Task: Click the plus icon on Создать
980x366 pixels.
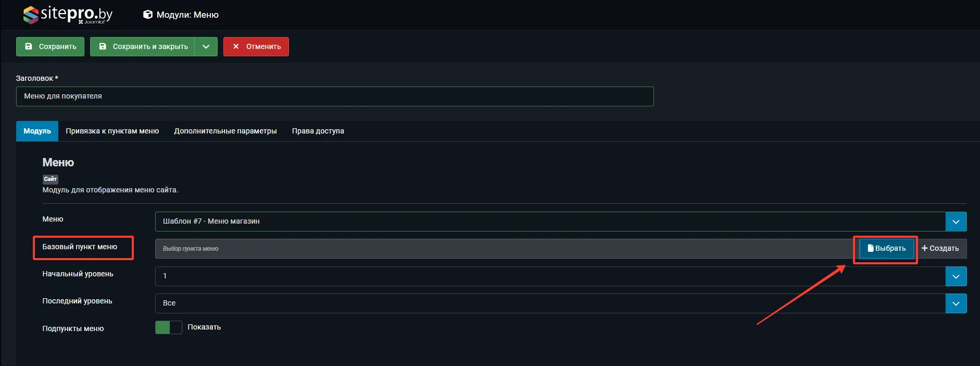Action: 925,248
